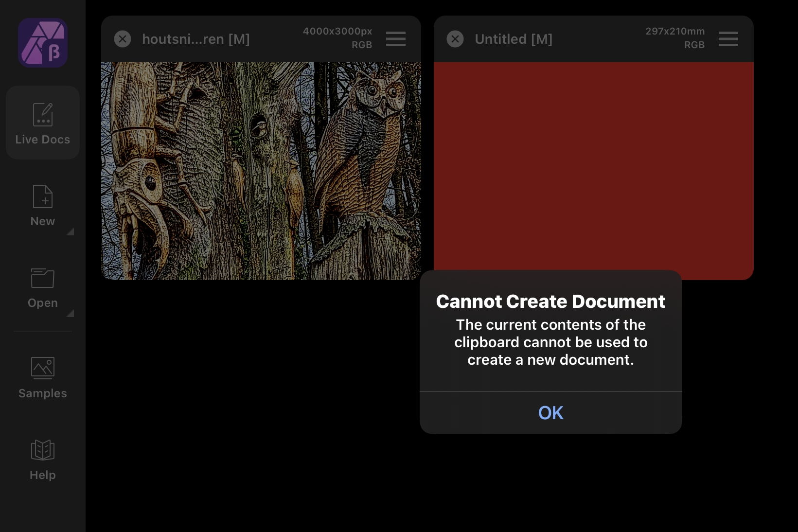Screen dimensions: 798x532
Task: Click the Untitled [M] title
Action: [x=514, y=39]
